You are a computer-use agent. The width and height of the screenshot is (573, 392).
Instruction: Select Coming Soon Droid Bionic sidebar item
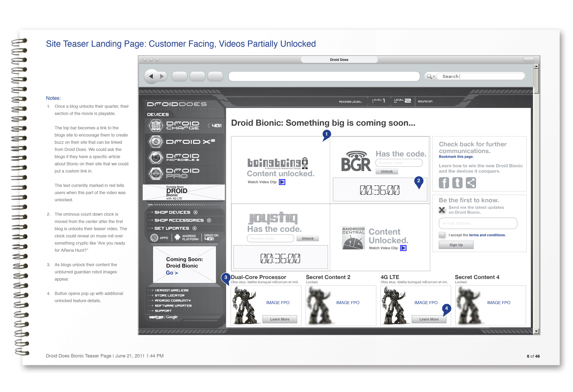click(184, 192)
